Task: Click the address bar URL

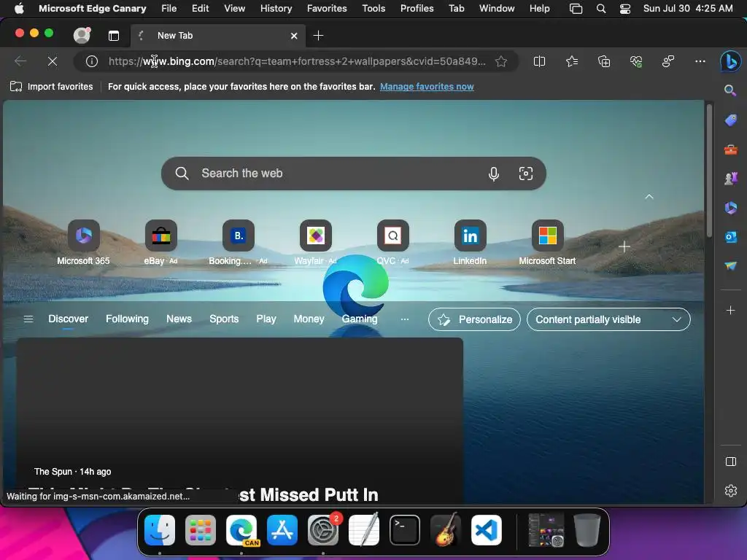Action: point(297,61)
